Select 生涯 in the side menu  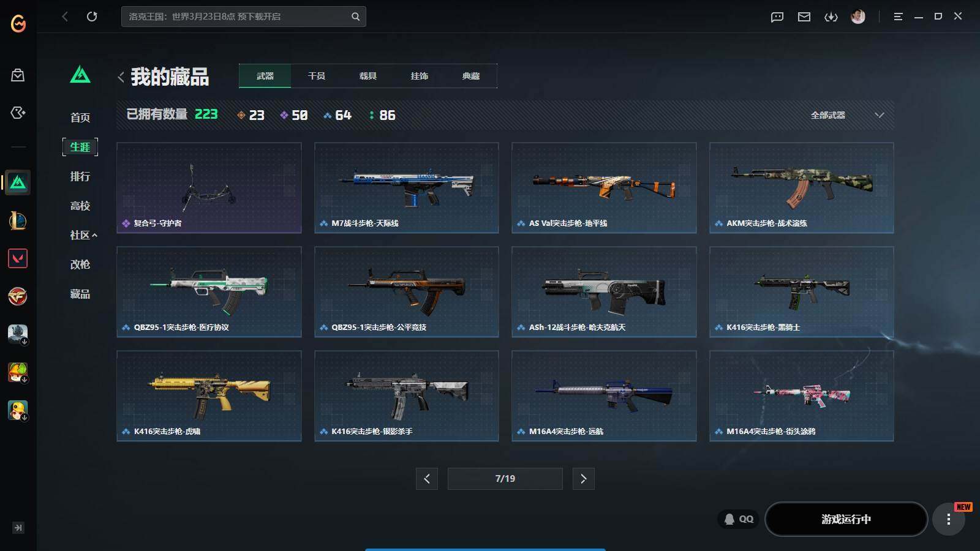pyautogui.click(x=80, y=147)
